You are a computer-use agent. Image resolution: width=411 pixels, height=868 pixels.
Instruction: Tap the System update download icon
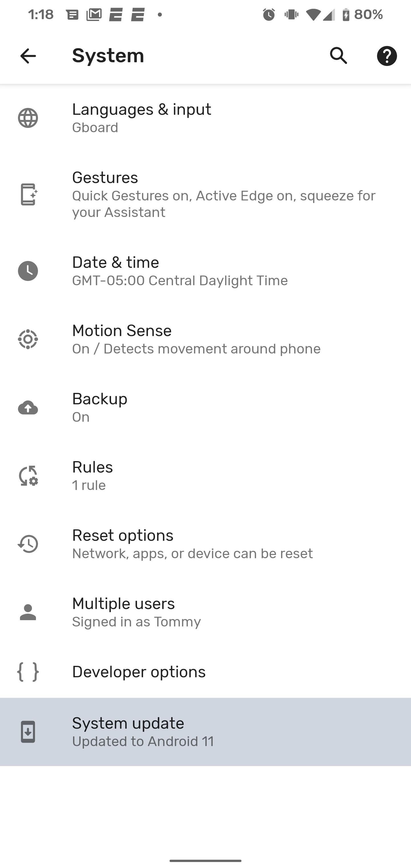(x=28, y=732)
